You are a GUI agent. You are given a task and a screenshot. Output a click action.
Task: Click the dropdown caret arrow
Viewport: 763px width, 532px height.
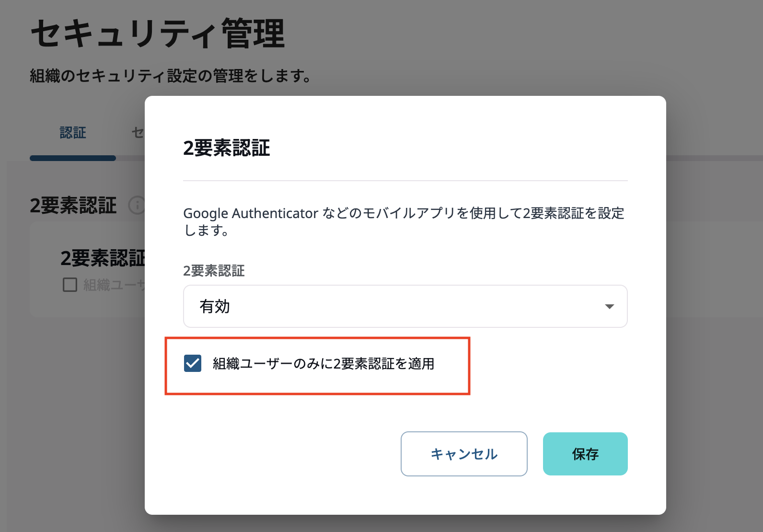click(x=609, y=306)
